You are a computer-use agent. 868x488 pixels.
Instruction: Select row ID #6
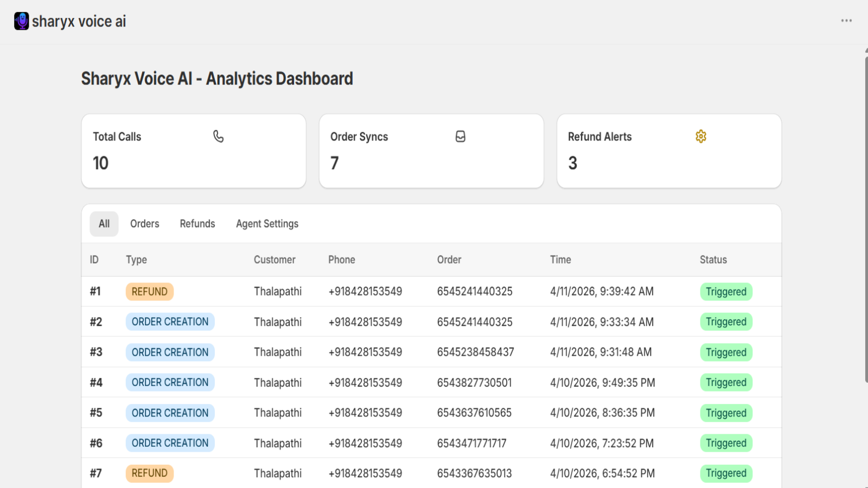(x=96, y=443)
